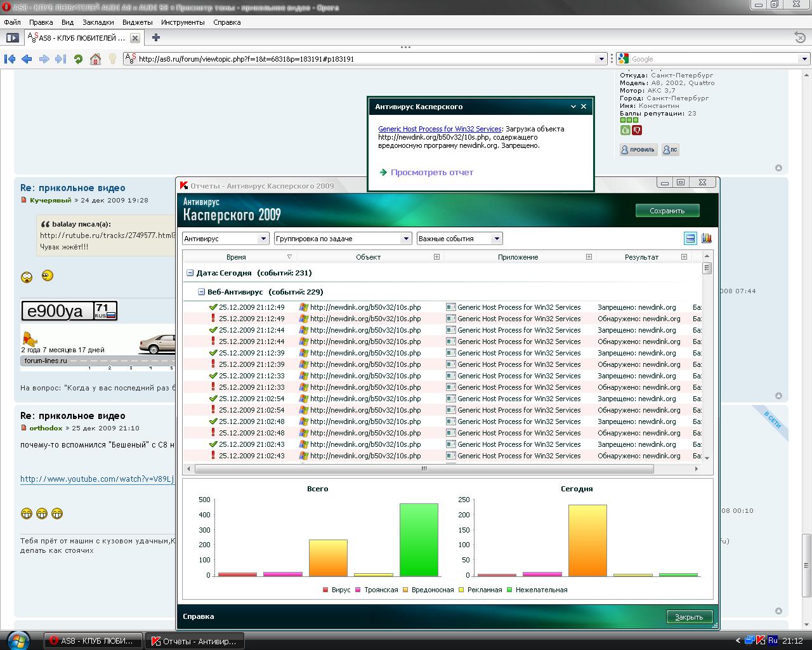Click the back arrow navigation icon
Viewport: 812px width, 650px height.
(x=27, y=59)
